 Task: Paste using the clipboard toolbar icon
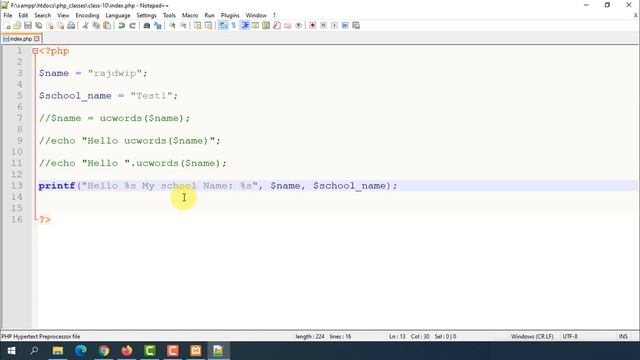107,25
